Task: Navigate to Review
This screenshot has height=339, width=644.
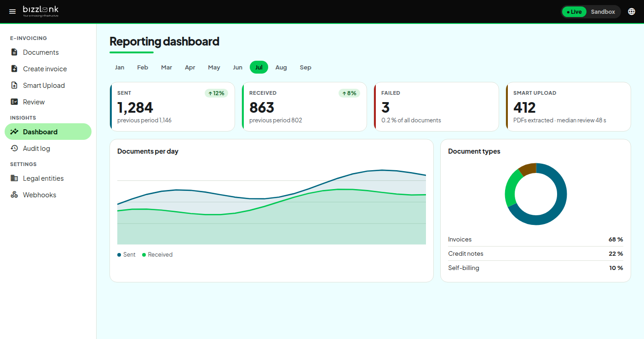Action: coord(48,102)
